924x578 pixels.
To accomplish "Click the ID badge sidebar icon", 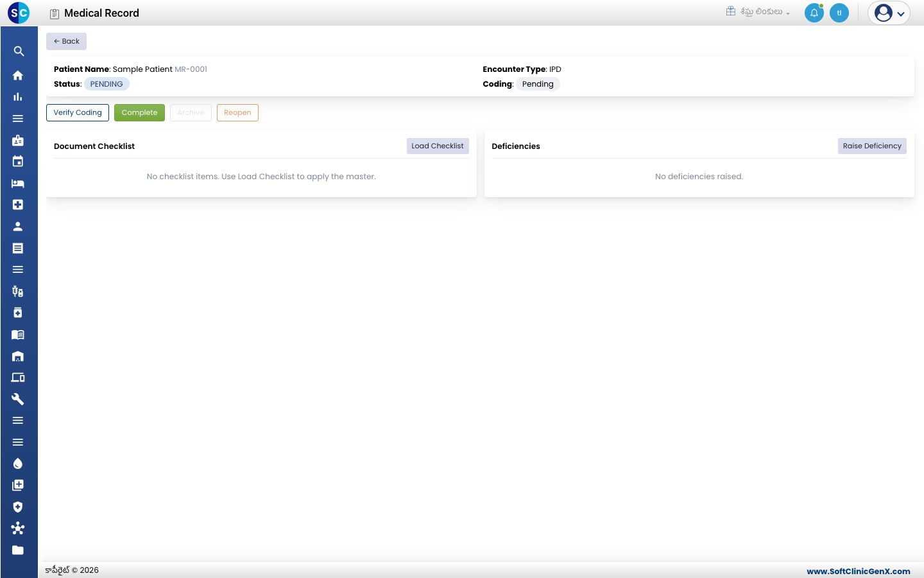I will click(x=18, y=140).
